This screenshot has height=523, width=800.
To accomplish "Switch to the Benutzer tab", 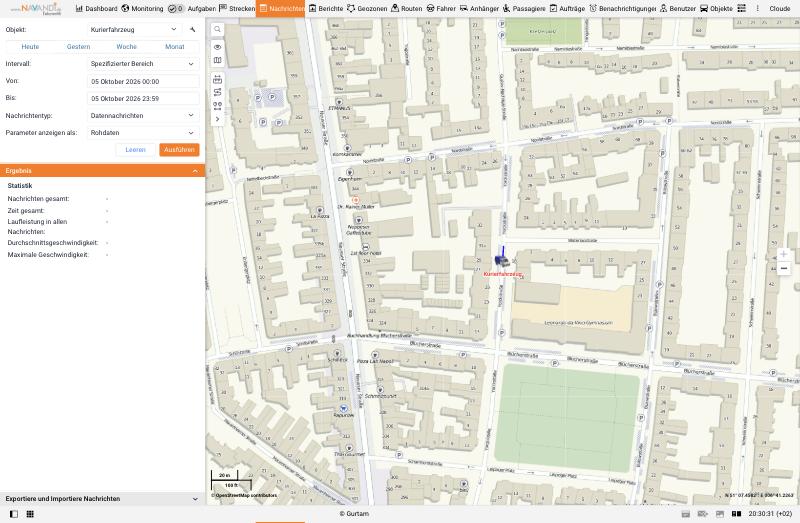I will pyautogui.click(x=678, y=8).
